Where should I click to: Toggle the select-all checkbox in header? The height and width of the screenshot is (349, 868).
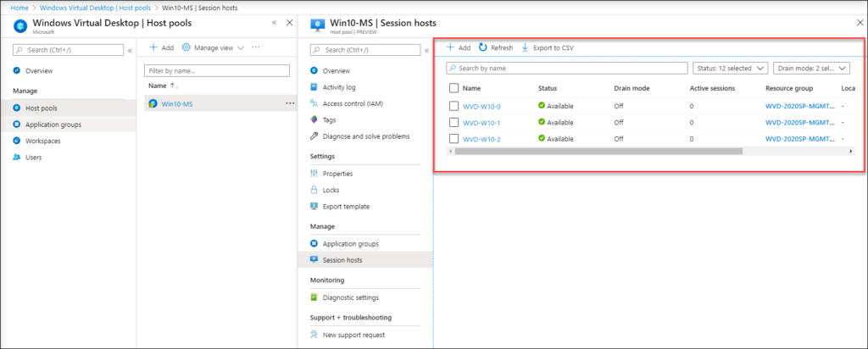[x=454, y=88]
